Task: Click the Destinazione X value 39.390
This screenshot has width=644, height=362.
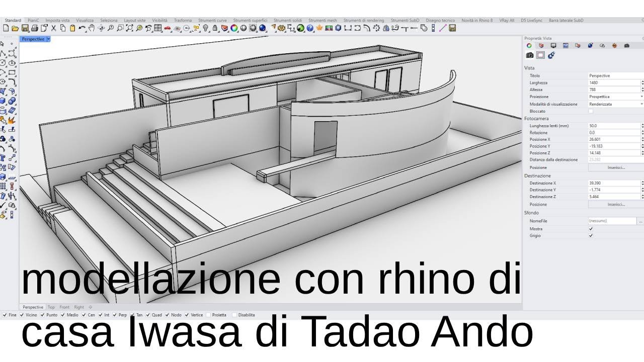Action: (x=614, y=183)
